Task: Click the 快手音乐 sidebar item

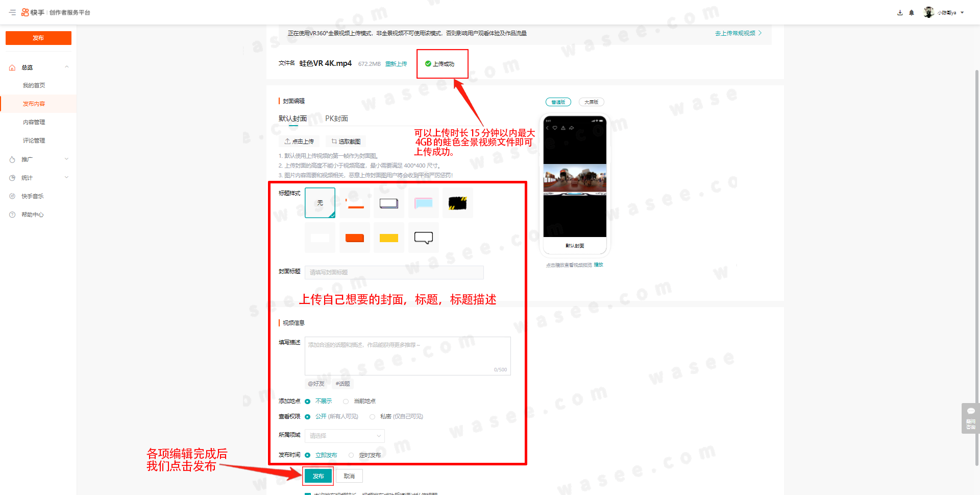Action: coord(33,196)
